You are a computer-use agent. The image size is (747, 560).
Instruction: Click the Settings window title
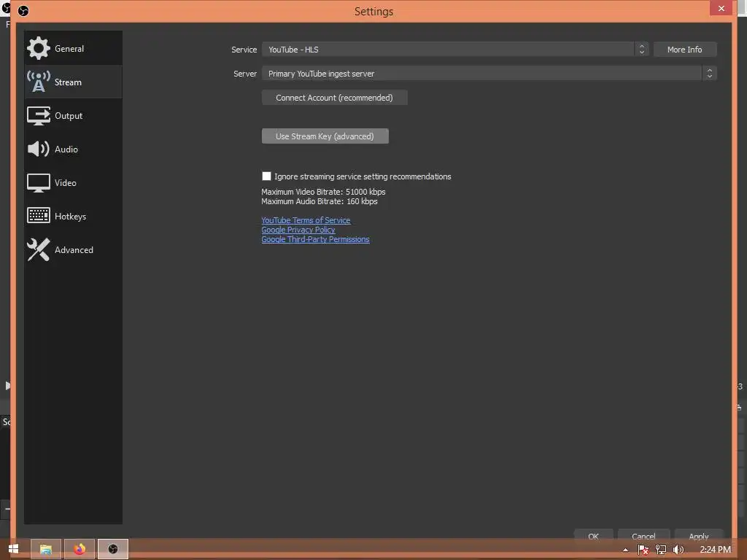[x=374, y=12]
